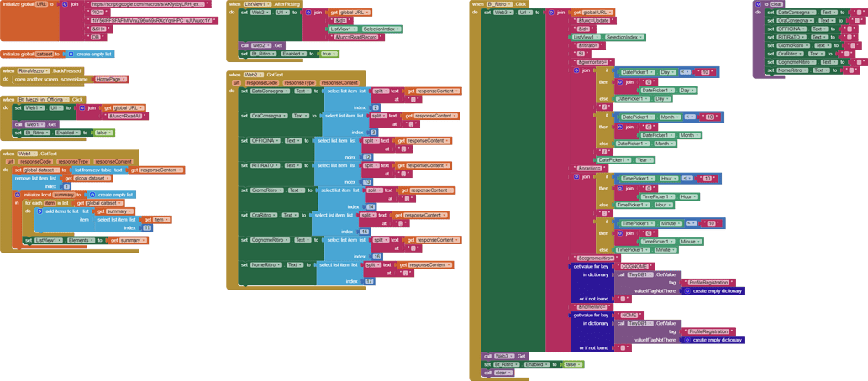868x381 pixels.
Task: Click the gear icon on the global URL join block
Action: point(65,4)
